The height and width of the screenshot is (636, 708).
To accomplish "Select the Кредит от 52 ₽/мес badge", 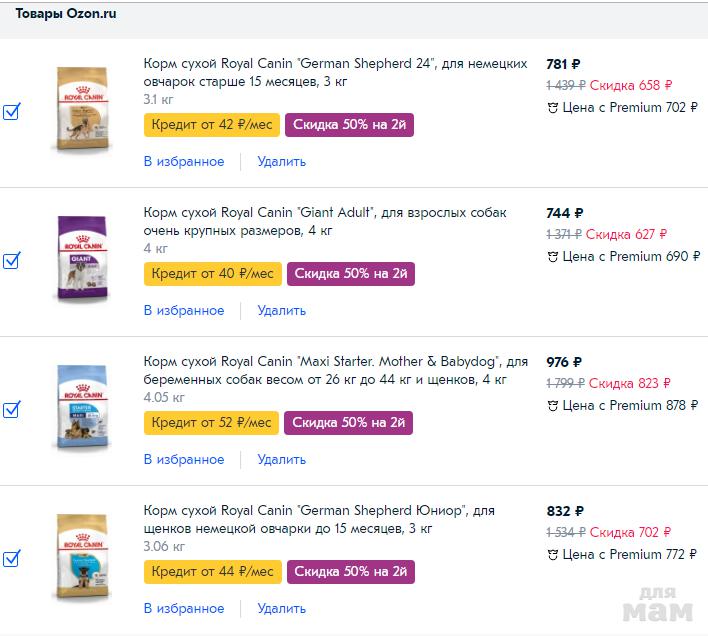I will tap(212, 423).
